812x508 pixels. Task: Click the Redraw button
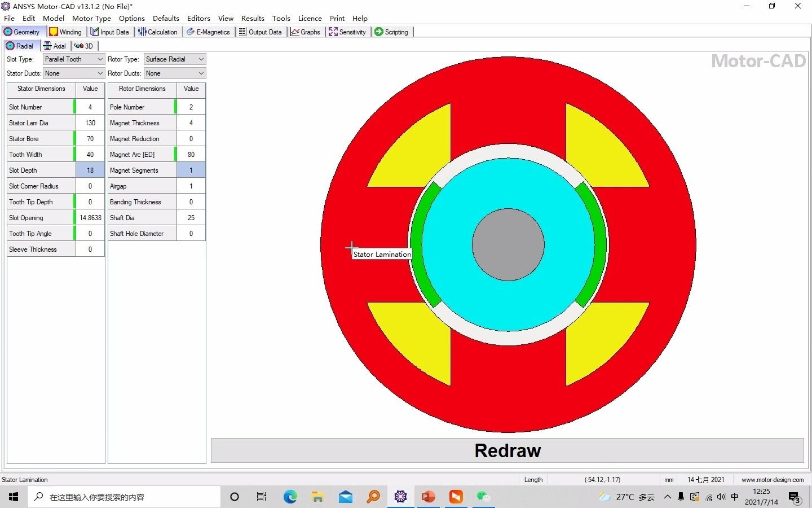(507, 450)
